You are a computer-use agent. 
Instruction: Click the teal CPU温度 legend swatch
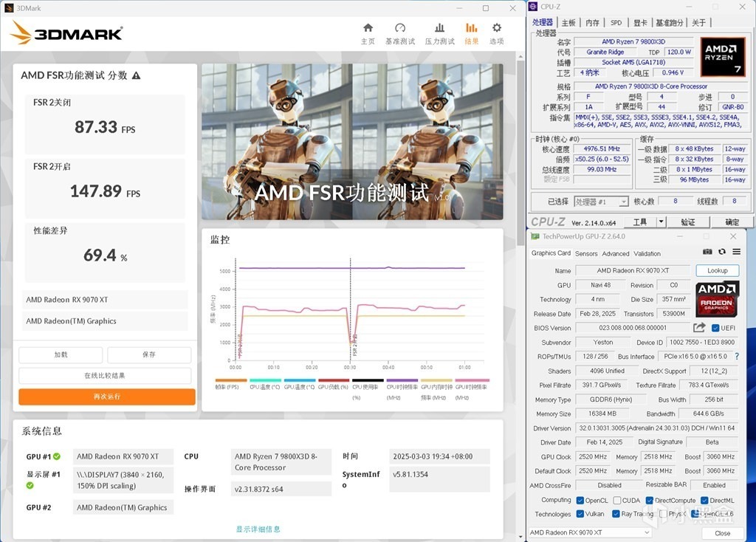265,380
